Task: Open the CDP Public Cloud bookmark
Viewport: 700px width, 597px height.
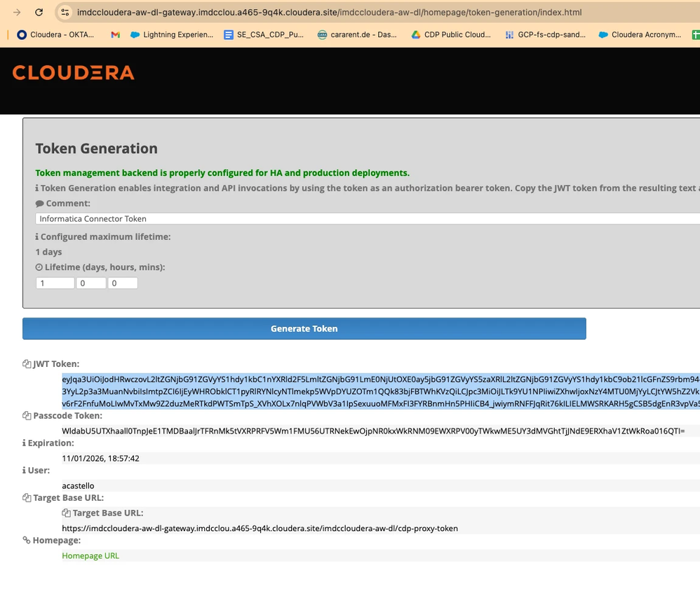Action: pos(451,35)
